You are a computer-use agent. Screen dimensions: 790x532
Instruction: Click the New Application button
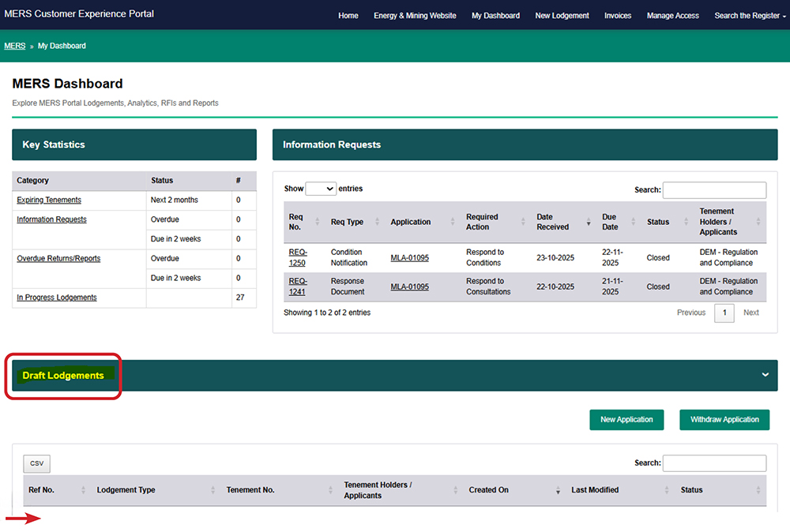tap(626, 420)
